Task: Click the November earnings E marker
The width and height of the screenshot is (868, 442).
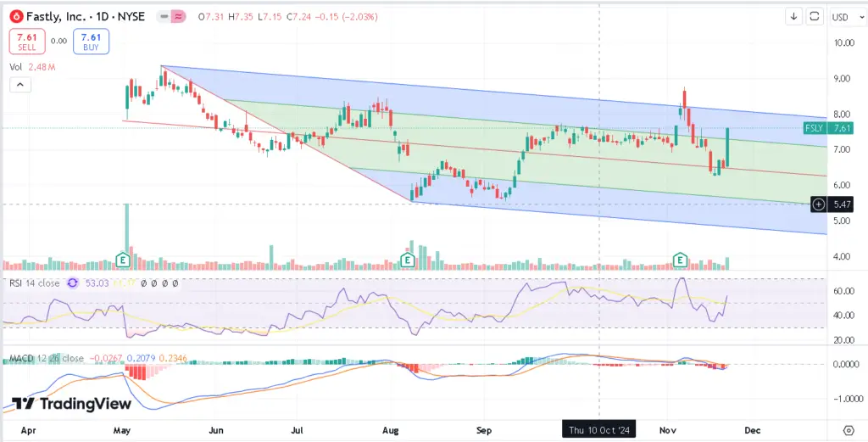Action: pos(680,260)
